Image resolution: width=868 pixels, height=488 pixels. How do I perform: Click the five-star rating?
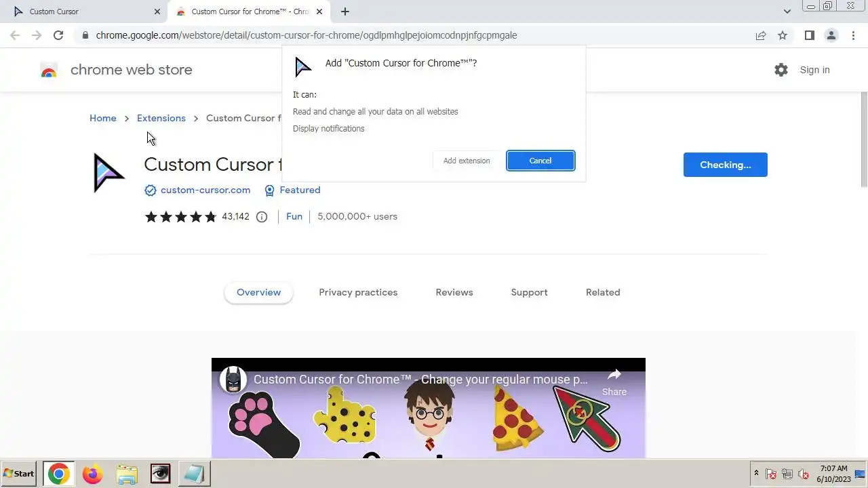[180, 217]
